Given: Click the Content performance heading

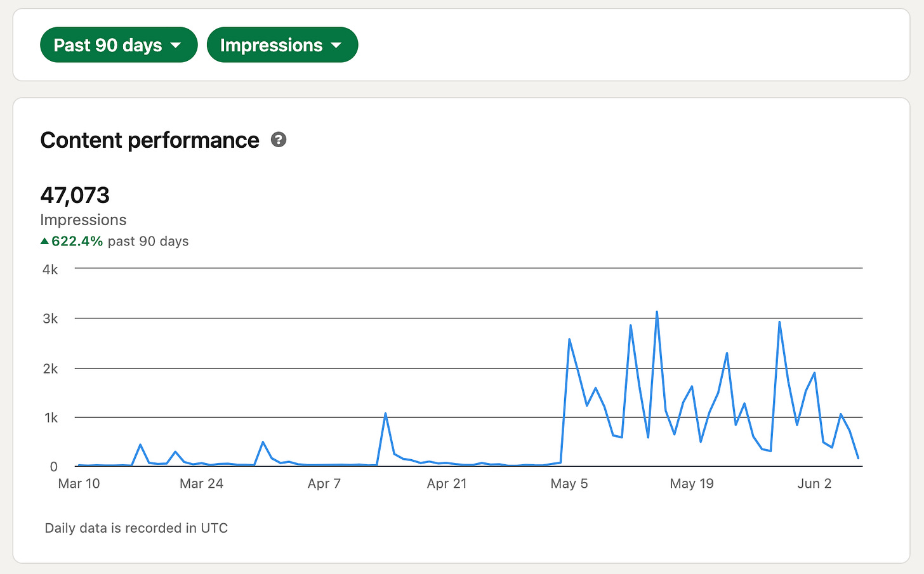Looking at the screenshot, I should click(x=150, y=140).
